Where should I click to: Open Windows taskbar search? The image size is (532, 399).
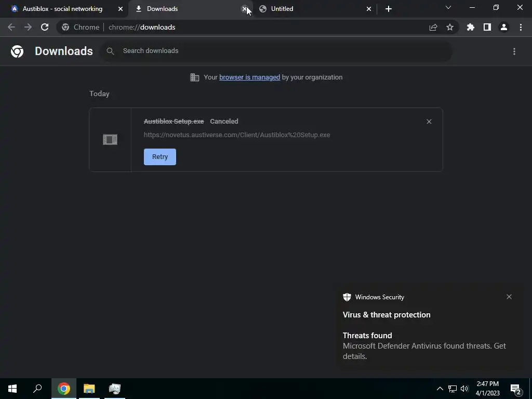pyautogui.click(x=37, y=389)
